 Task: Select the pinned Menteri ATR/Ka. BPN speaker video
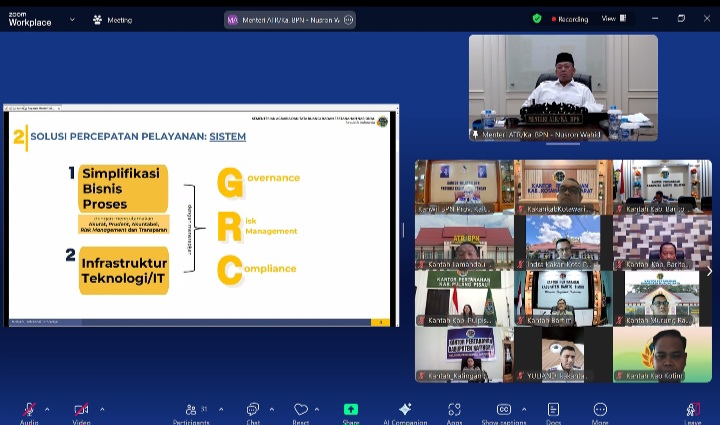pyautogui.click(x=563, y=88)
